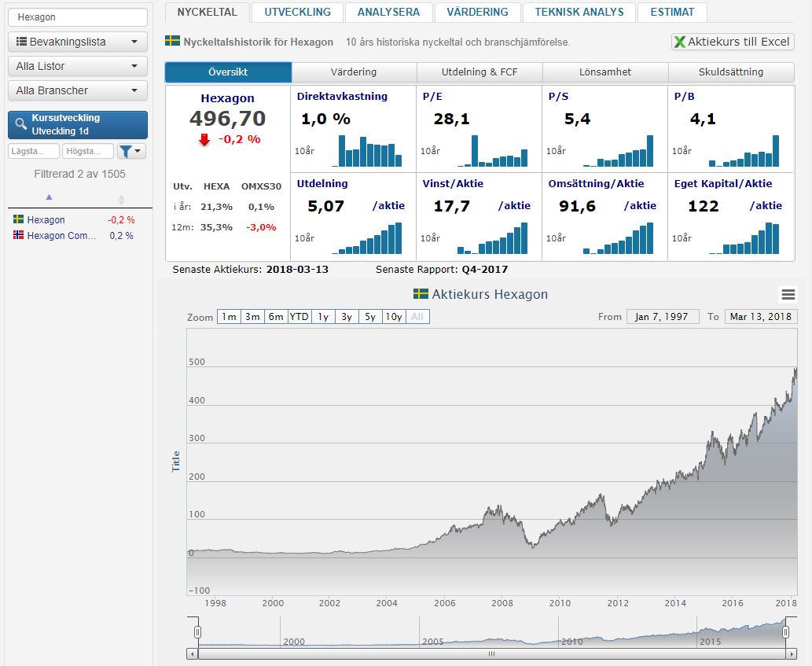
Task: Sort list by name ascending arrow
Action: [x=50, y=197]
